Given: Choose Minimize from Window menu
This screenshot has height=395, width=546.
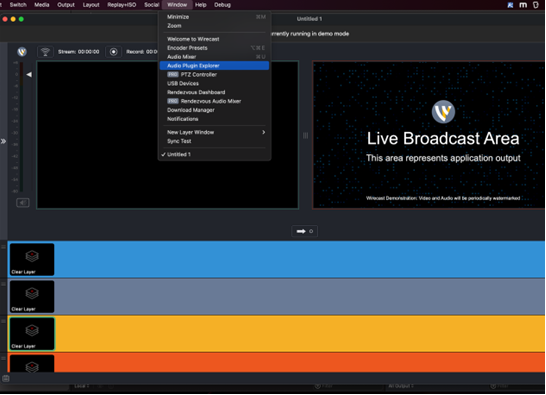Looking at the screenshot, I should 214,17.
